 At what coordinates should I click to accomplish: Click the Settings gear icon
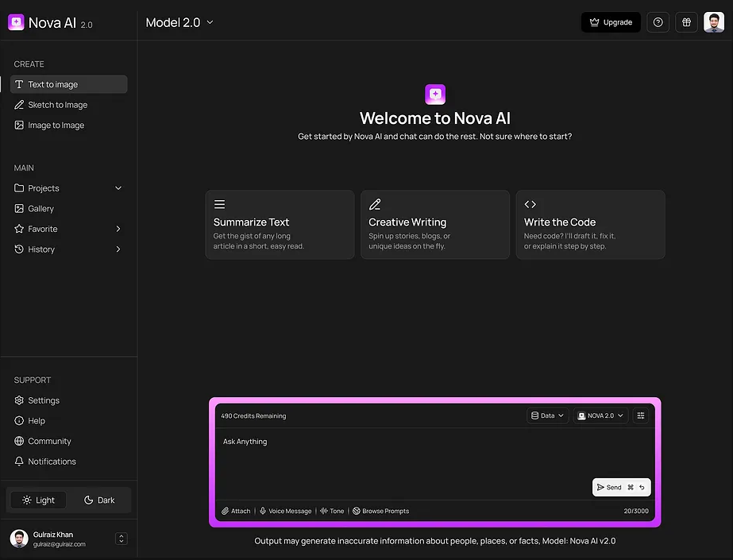(19, 400)
